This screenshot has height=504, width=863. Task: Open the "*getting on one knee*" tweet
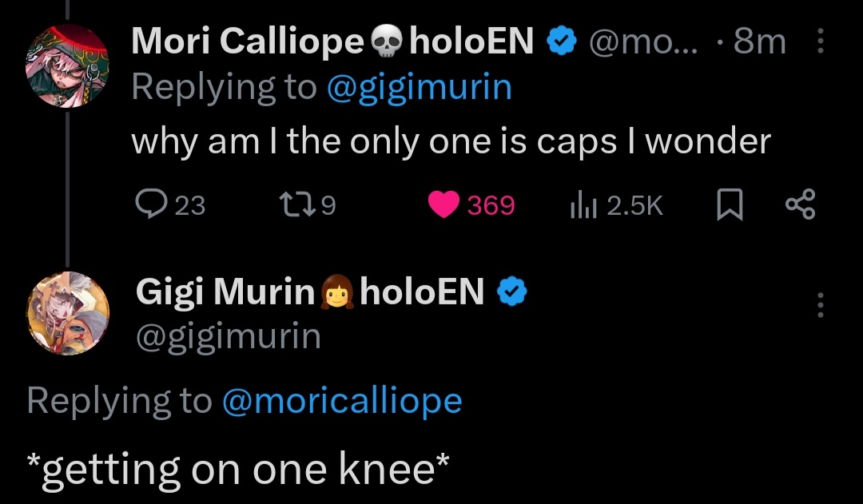pos(237,470)
